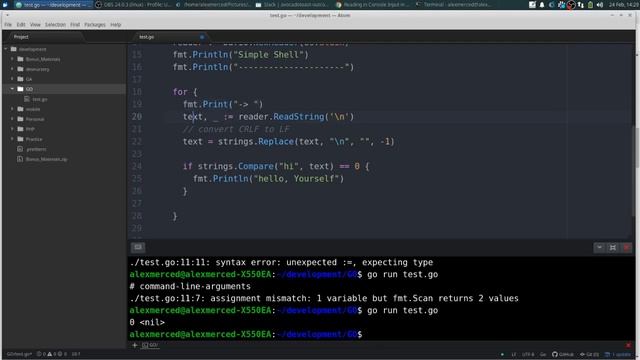Screen dimensions: 640x360
Task: Switch to Terminal window in taskbar
Action: pos(452,5)
